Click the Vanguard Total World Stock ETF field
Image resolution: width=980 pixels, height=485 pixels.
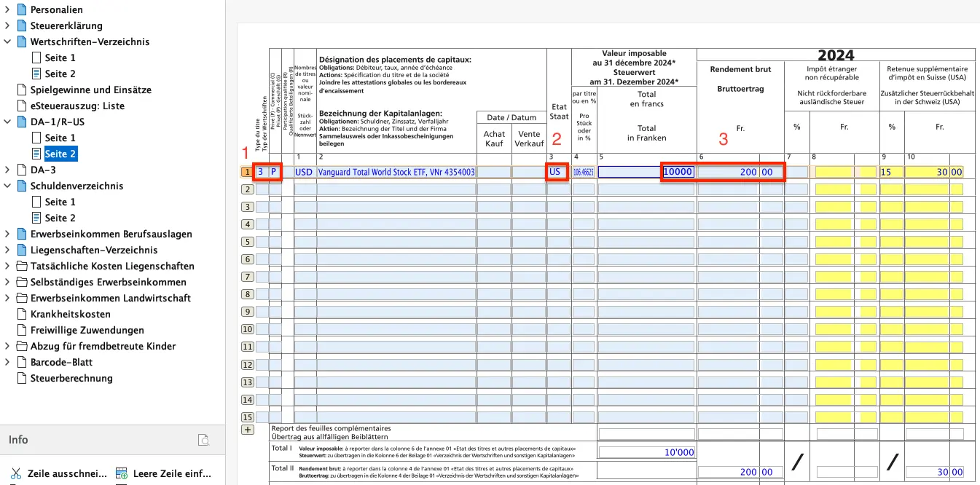(396, 173)
